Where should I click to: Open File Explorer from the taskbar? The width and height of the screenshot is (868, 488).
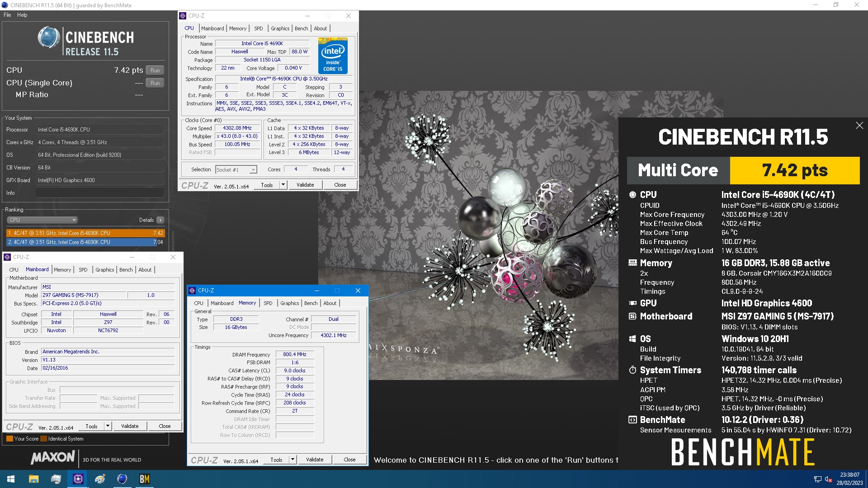point(34,479)
